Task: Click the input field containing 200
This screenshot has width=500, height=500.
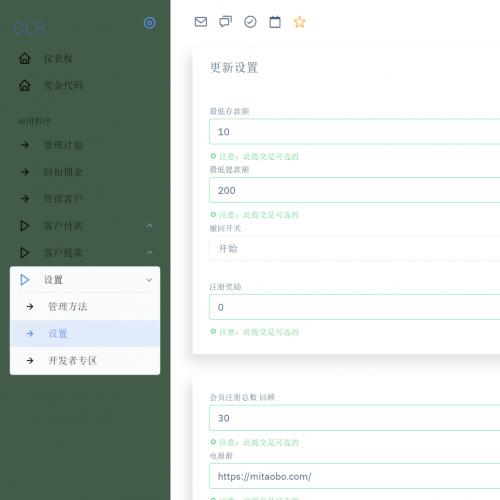Action: [355, 190]
